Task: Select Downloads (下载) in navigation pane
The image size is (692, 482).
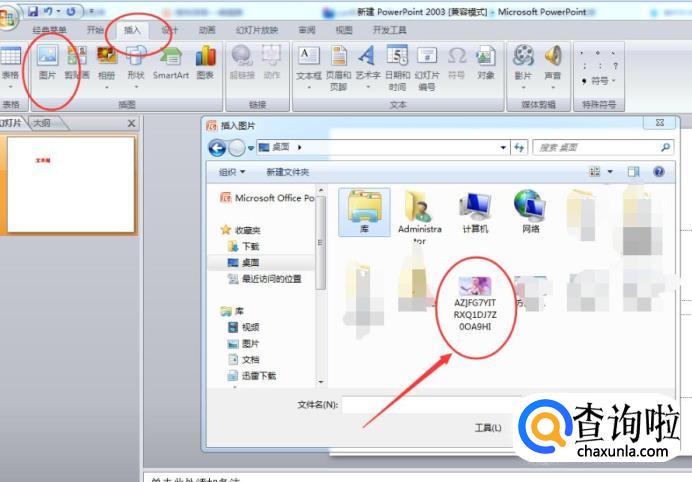Action: (x=243, y=246)
